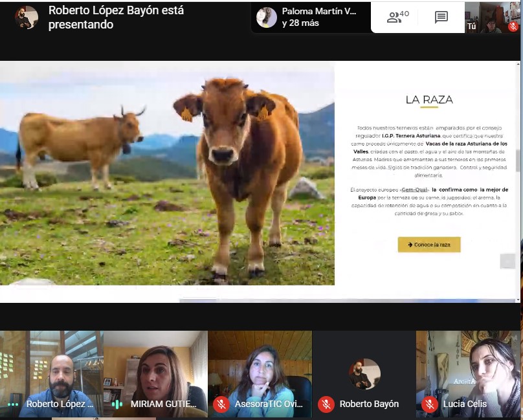Select MIRIAM GUTIE... video tile
The image size is (523, 420).
click(156, 373)
